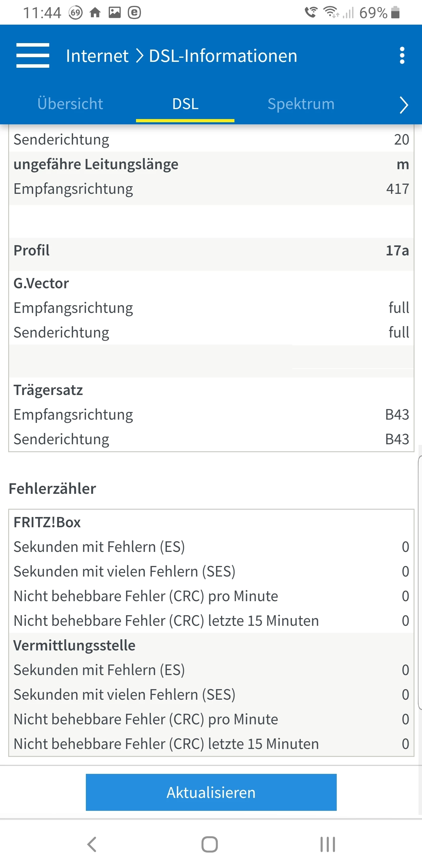Image resolution: width=422 pixels, height=868 pixels.
Task: Tap the Fehlerzähler section heading
Action: (x=52, y=489)
